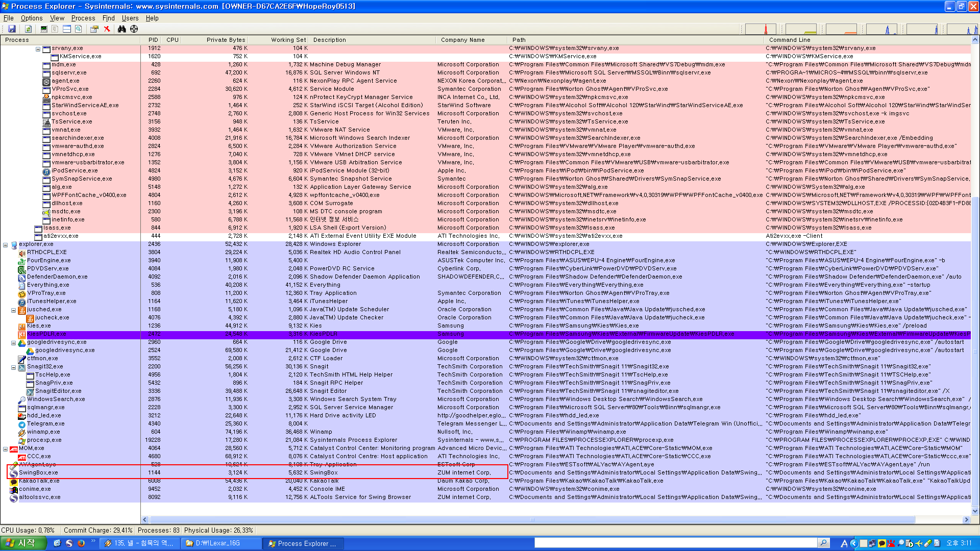
Task: Collapse the parent googledrivesync.exe tree node
Action: [x=14, y=343]
